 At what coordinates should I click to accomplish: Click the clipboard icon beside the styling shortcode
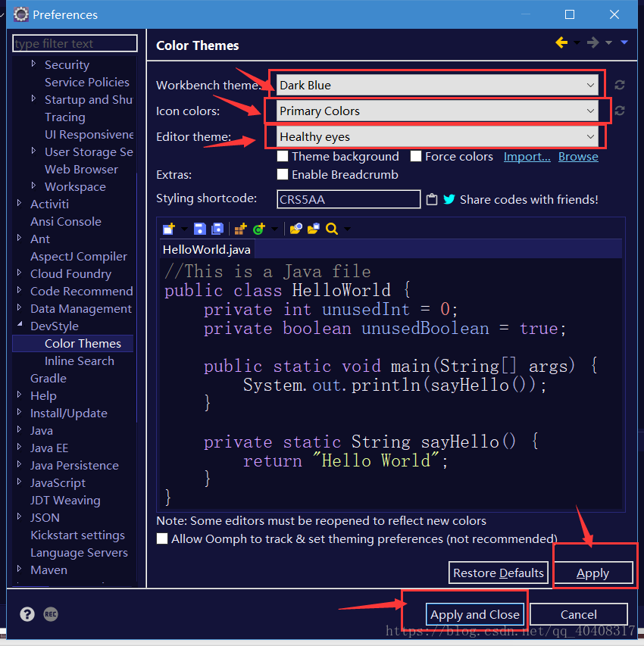[x=432, y=199]
